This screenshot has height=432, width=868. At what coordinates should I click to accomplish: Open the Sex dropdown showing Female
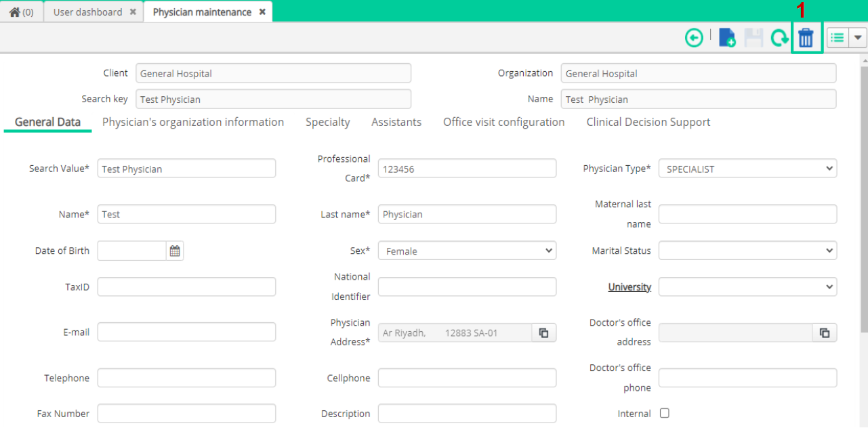467,251
